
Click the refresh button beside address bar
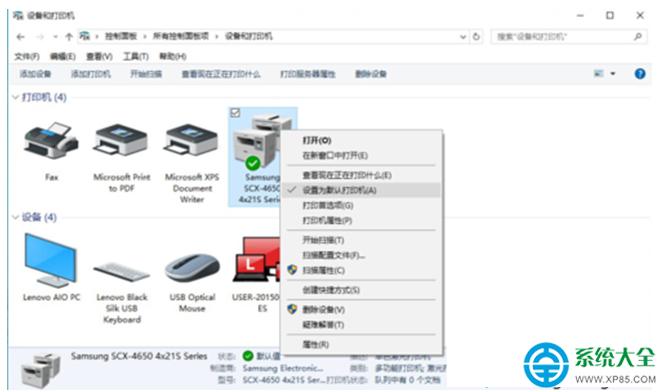pos(476,37)
